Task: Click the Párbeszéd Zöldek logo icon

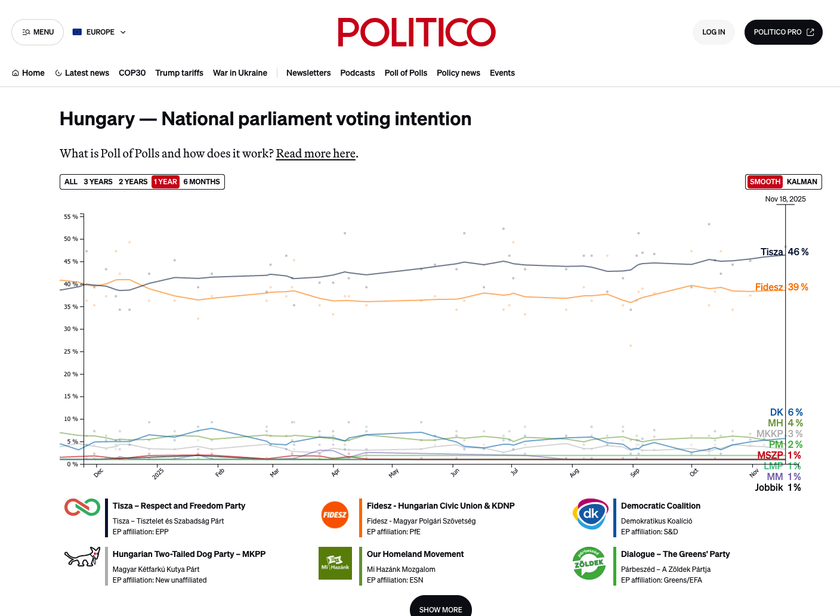Action: pyautogui.click(x=589, y=563)
